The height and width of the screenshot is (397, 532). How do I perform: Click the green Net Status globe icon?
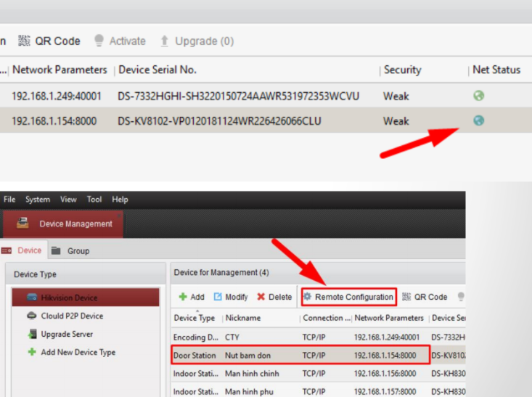point(478,96)
